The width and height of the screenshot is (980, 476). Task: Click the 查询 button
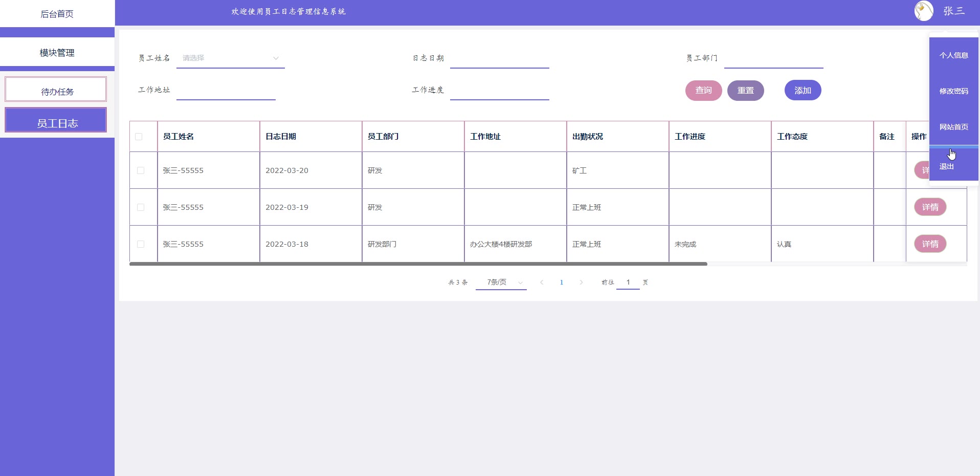tap(704, 91)
